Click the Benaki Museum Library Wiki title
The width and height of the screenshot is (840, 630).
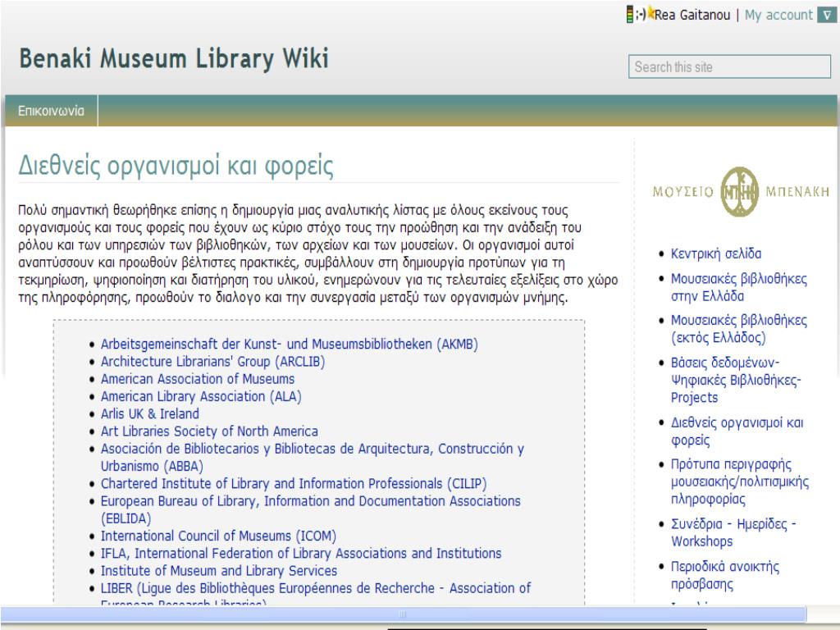tap(174, 59)
